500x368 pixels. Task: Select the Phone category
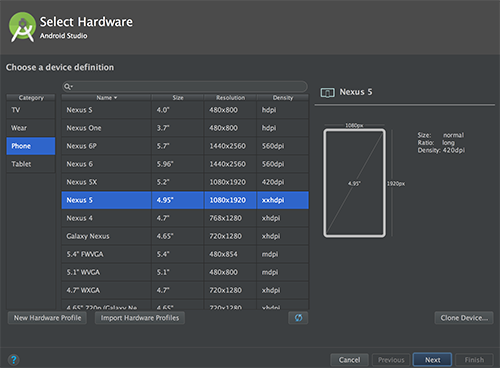point(31,146)
